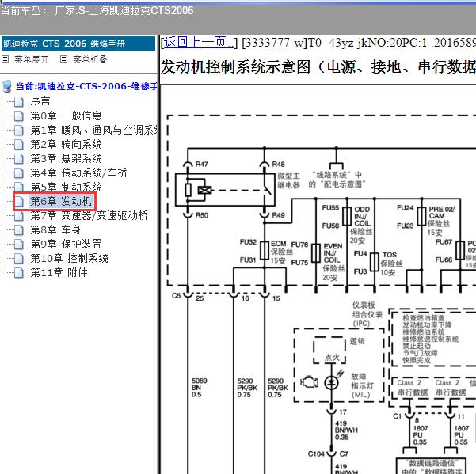Click the R47 relay terminal label

[x=202, y=164]
